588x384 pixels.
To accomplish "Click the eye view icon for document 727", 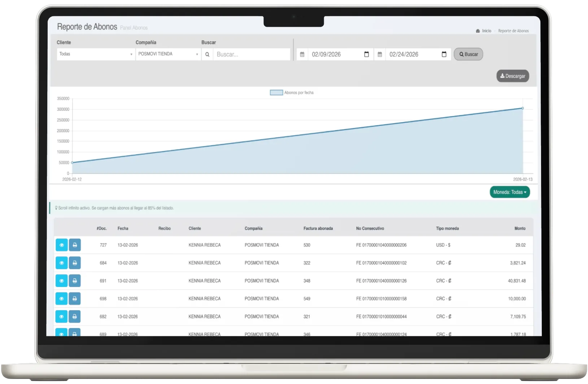I will click(x=61, y=245).
